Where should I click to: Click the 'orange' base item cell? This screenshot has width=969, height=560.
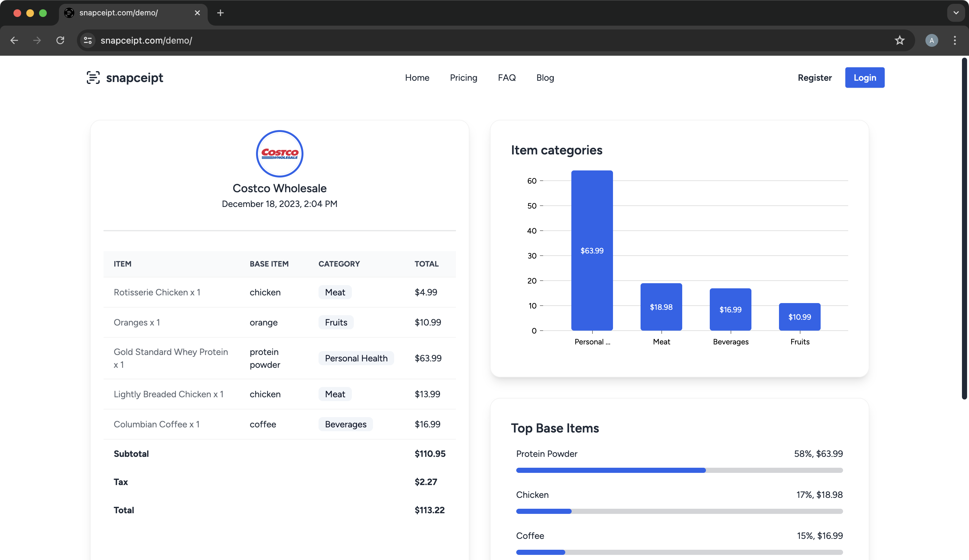[x=263, y=323]
